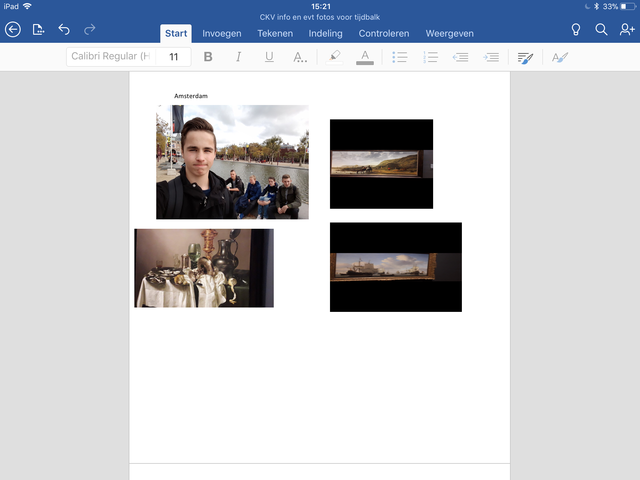
Task: Tap the battery indicator
Action: click(x=628, y=6)
